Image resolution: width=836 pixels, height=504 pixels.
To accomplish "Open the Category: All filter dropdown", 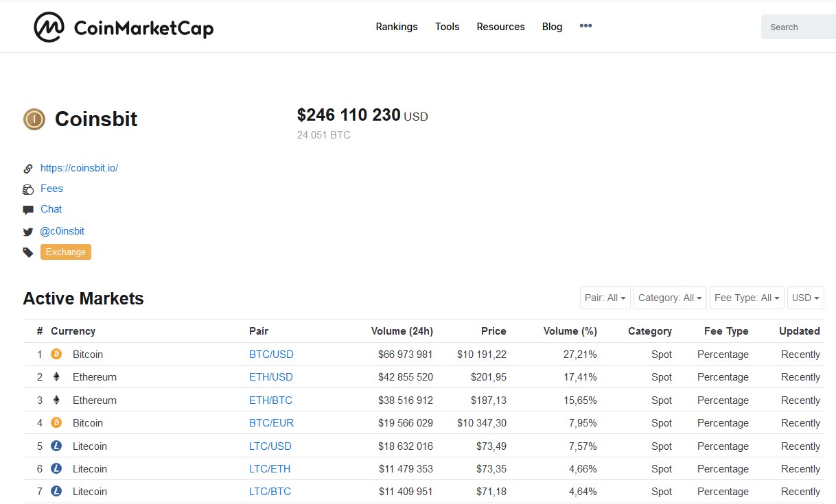I will click(670, 298).
